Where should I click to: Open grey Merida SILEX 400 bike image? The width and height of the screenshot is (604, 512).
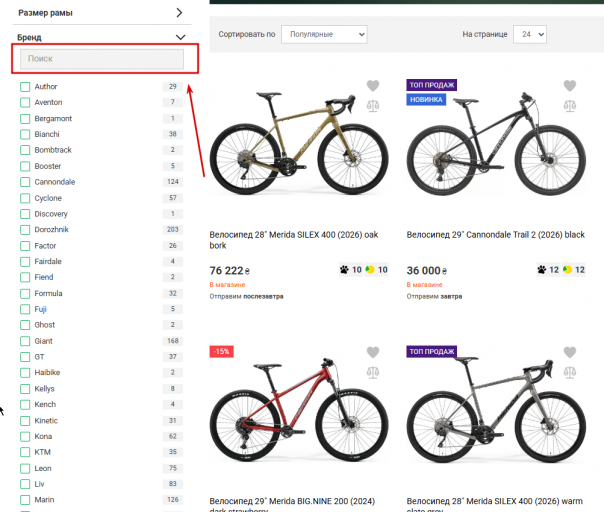(x=496, y=410)
